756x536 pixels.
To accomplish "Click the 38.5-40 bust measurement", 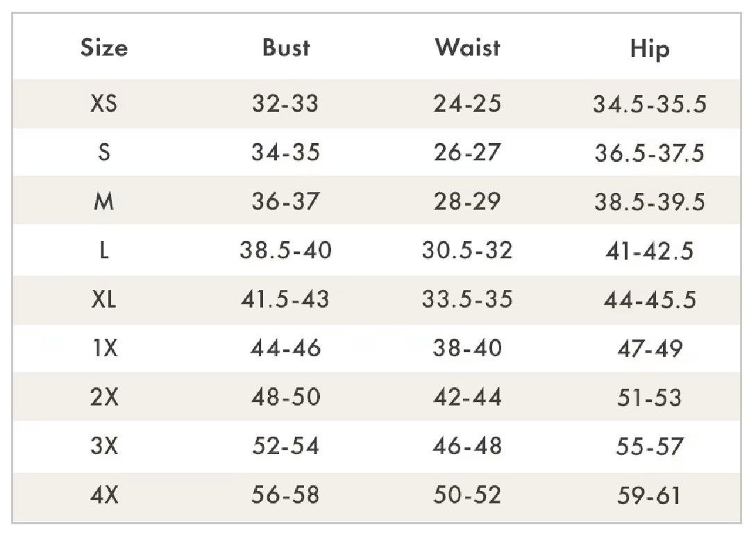I will pyautogui.click(x=286, y=250).
